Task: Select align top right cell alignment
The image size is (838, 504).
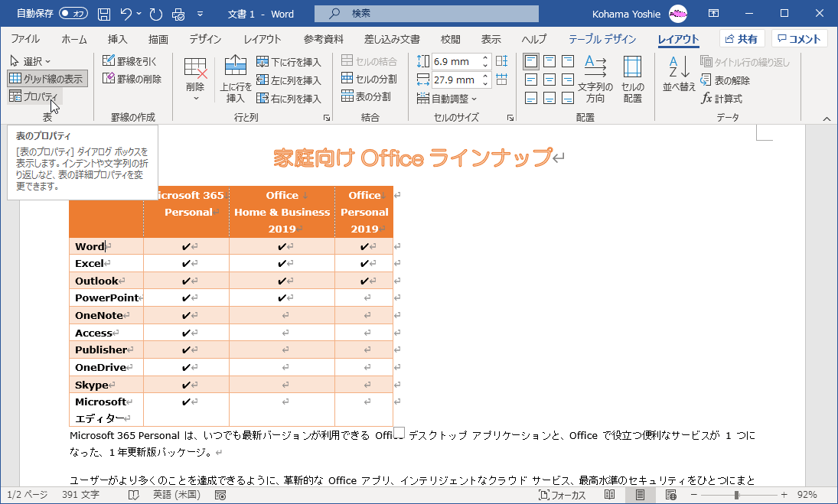Action: [568, 61]
